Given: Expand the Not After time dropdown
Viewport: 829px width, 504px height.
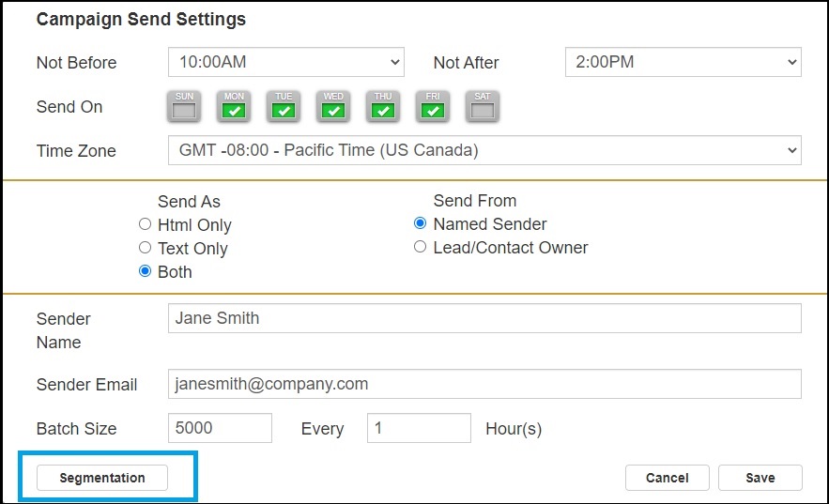Looking at the screenshot, I should (683, 63).
